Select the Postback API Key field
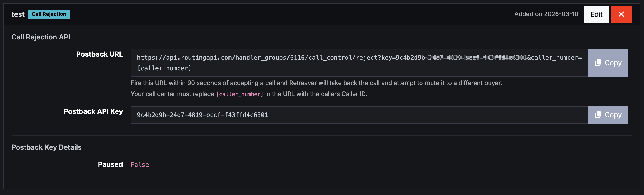Screen dimensions: 644x195 point(359,115)
